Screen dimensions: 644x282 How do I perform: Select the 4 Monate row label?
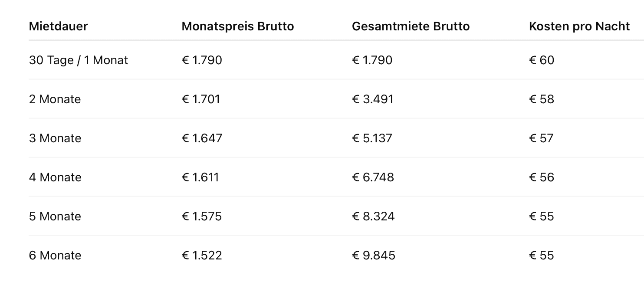click(55, 177)
